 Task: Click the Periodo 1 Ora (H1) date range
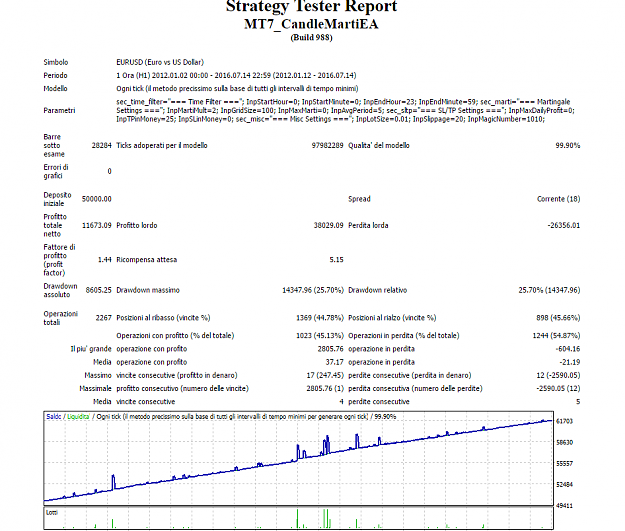(236, 75)
